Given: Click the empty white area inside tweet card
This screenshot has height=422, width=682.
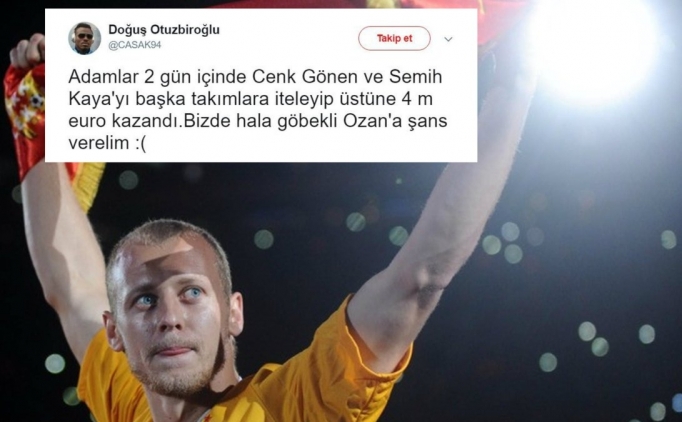Looking at the screenshot, I should tap(304, 144).
